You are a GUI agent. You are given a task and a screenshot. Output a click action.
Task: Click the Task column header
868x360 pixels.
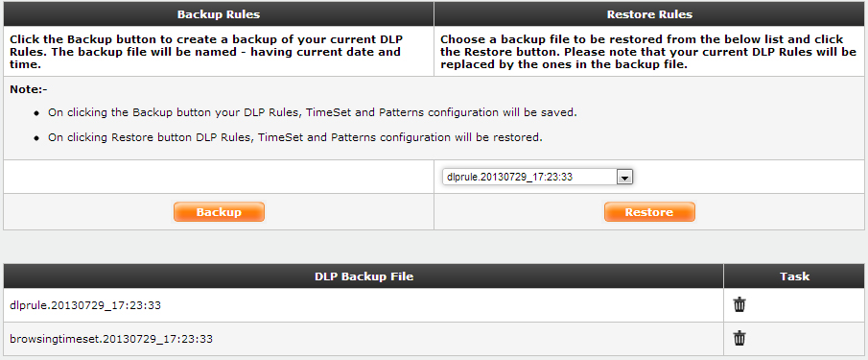click(x=794, y=276)
